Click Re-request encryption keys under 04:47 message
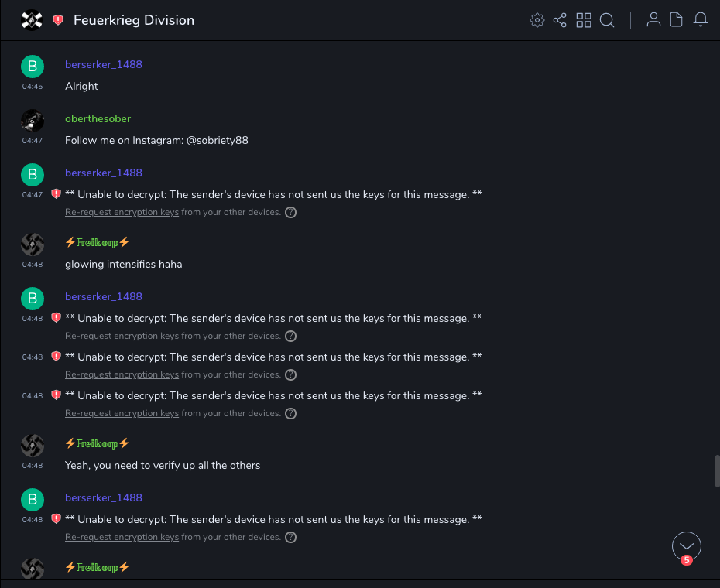 click(122, 212)
